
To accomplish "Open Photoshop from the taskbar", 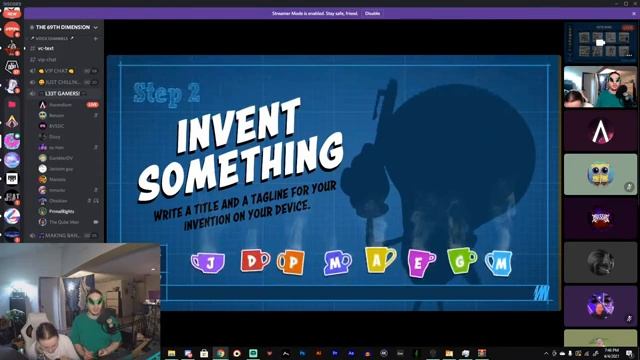I will 302,353.
